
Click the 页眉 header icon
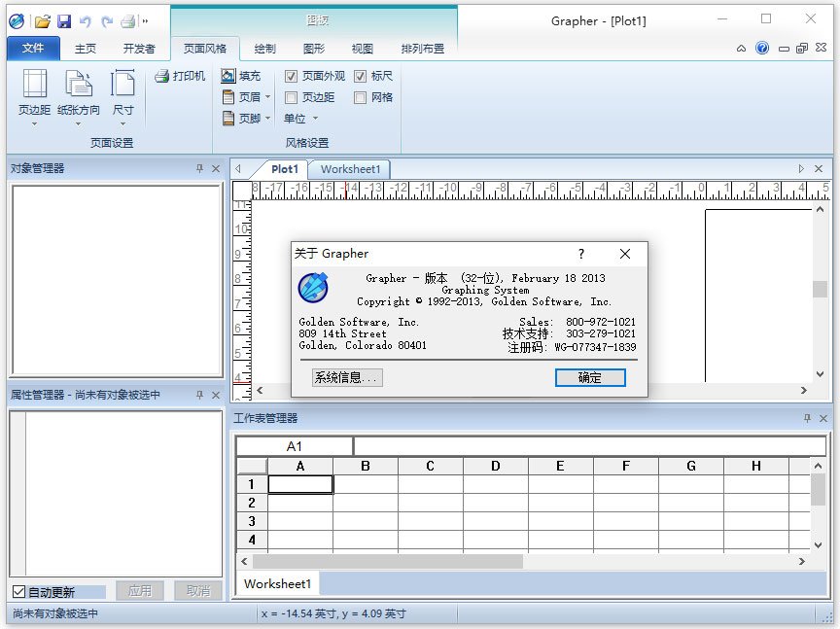tap(228, 97)
